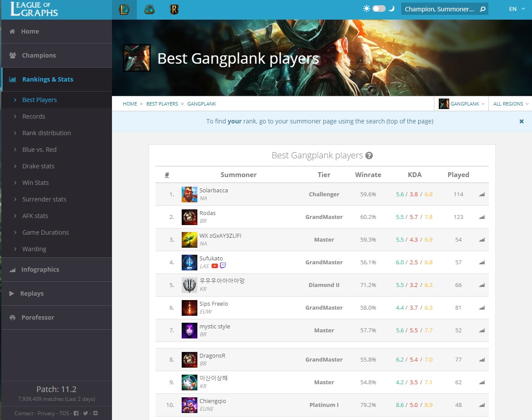Open Replays in the sidebar
The height and width of the screenshot is (420, 532).
56,294
